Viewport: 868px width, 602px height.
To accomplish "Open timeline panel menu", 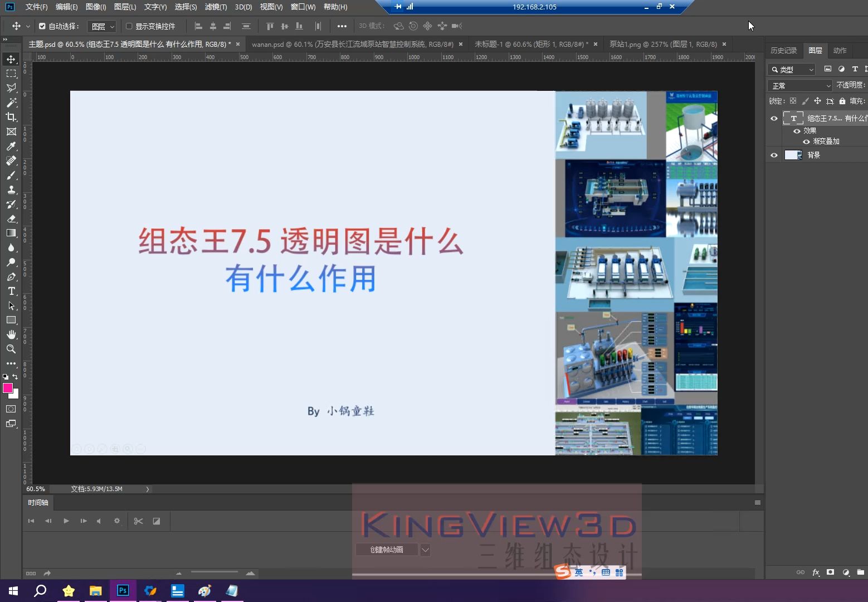I will [758, 502].
